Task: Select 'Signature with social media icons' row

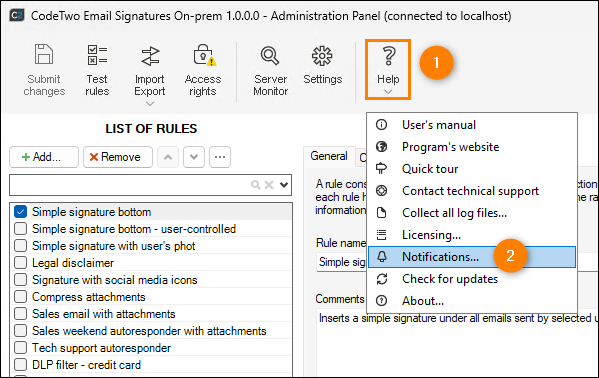Action: pos(152,279)
